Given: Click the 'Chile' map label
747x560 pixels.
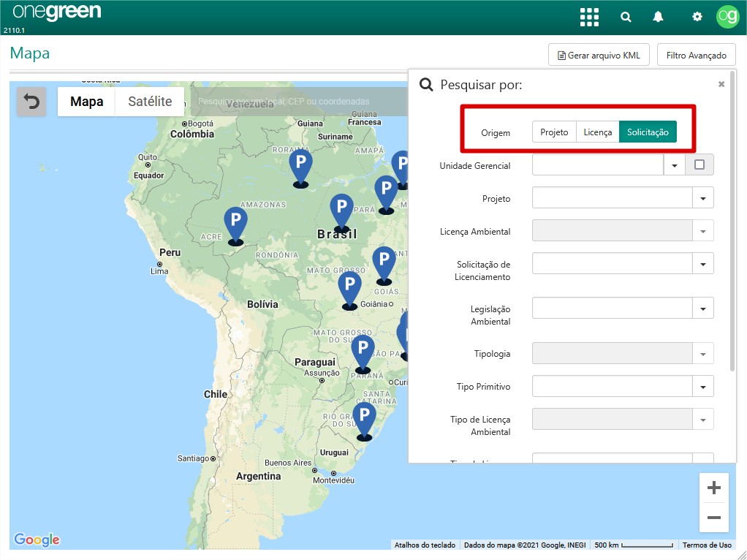Looking at the screenshot, I should pyautogui.click(x=216, y=394).
